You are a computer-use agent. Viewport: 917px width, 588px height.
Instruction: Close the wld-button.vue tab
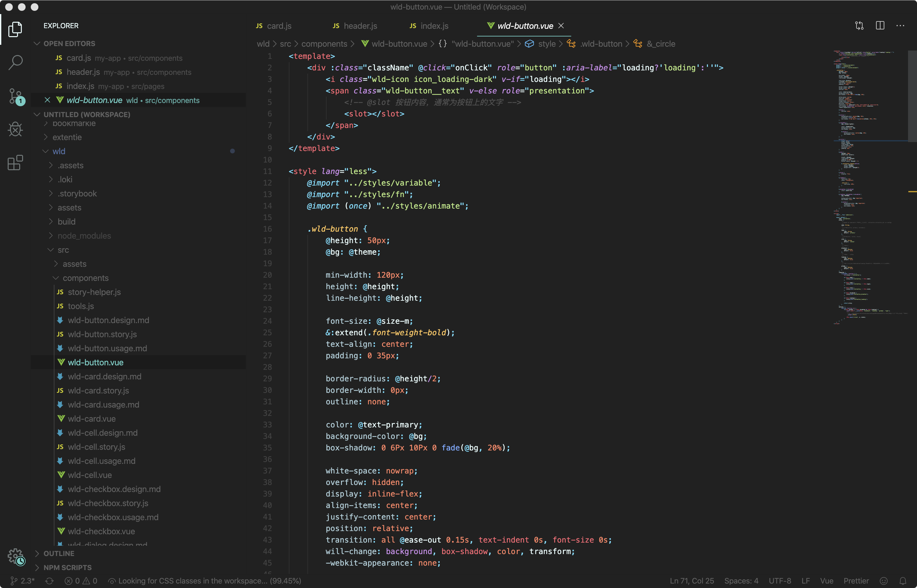[561, 26]
